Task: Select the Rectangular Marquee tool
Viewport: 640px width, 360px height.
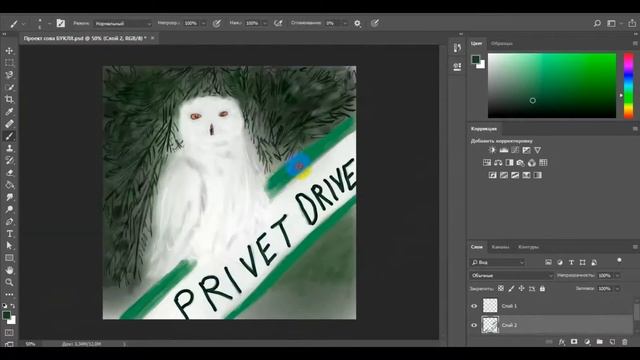Action: click(9, 63)
